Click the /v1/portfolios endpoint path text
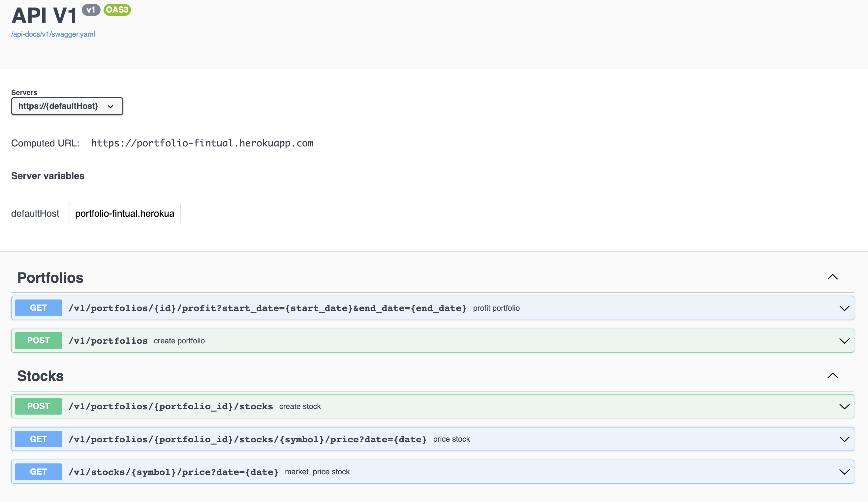Screen dimensions: 868x502 pyautogui.click(x=108, y=341)
